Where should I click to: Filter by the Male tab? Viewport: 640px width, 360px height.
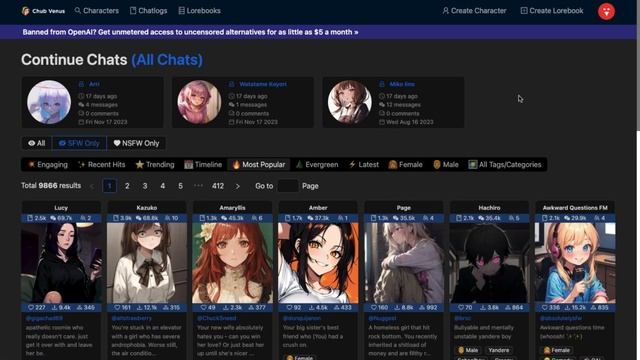(446, 164)
